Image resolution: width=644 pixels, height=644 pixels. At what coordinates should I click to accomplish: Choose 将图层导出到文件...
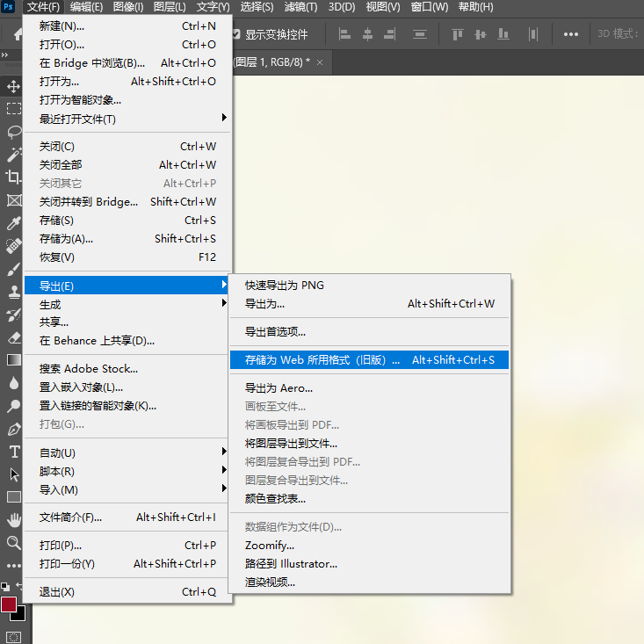tap(369, 443)
